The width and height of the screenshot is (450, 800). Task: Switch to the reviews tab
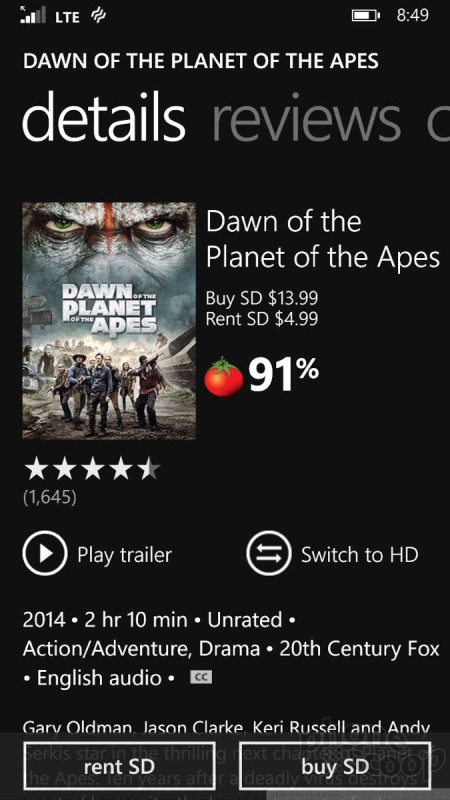tap(306, 118)
